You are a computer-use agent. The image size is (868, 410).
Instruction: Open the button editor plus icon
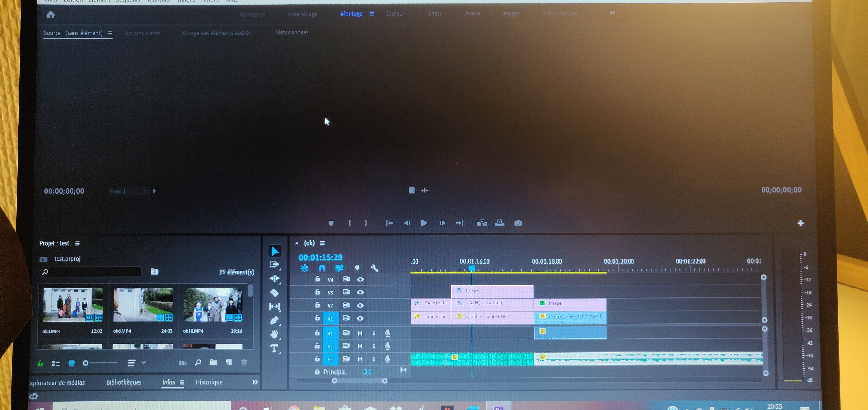coord(801,223)
